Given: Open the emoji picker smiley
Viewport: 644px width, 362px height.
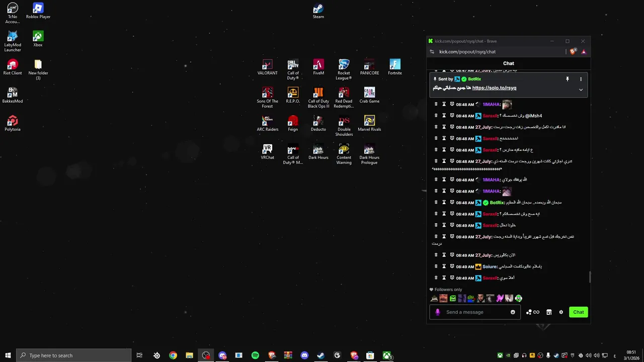Looking at the screenshot, I should coord(513,312).
